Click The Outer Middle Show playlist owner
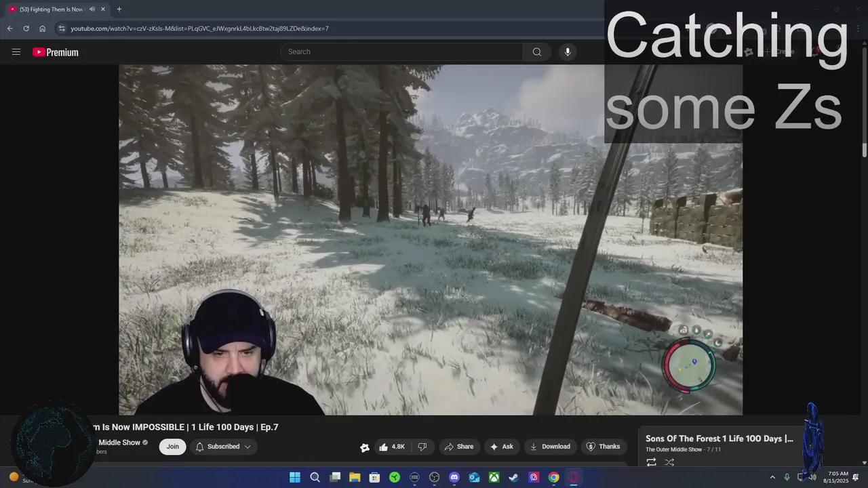 tap(673, 449)
